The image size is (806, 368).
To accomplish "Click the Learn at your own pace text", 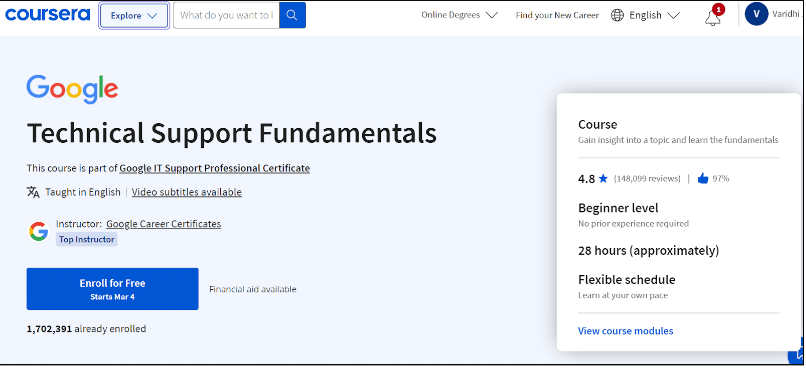I will pos(623,296).
